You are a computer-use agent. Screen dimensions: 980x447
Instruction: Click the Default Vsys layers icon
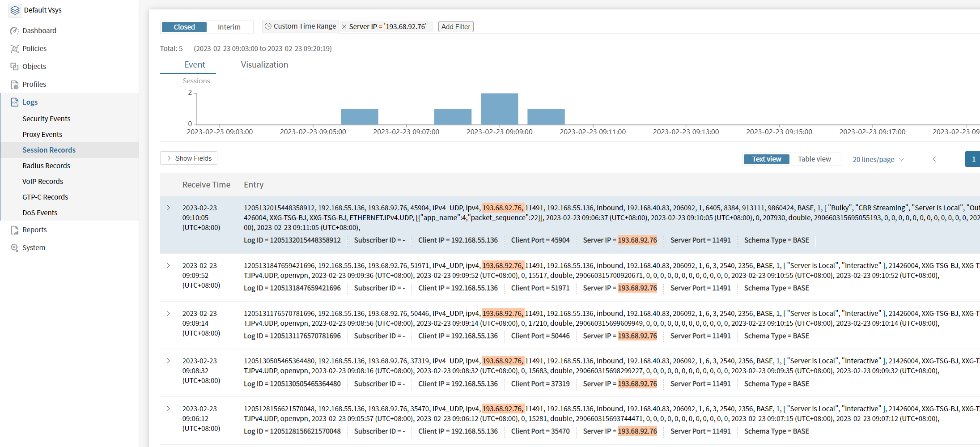tap(15, 10)
